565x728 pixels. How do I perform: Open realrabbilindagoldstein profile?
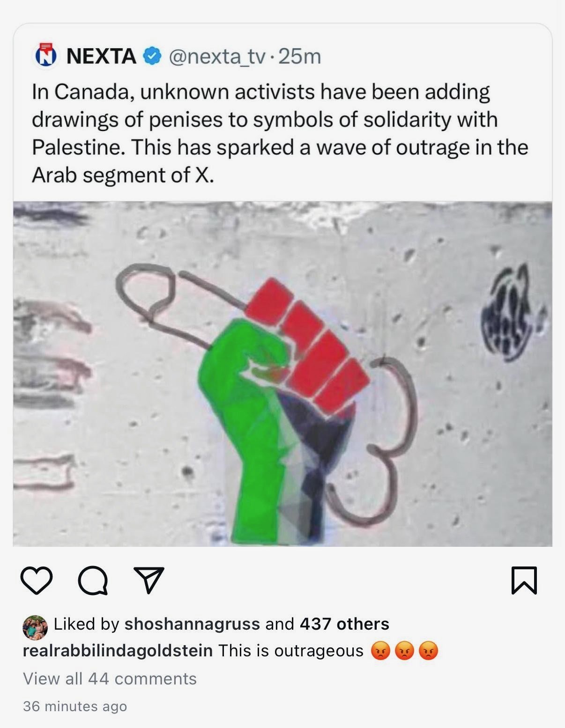[x=118, y=651]
